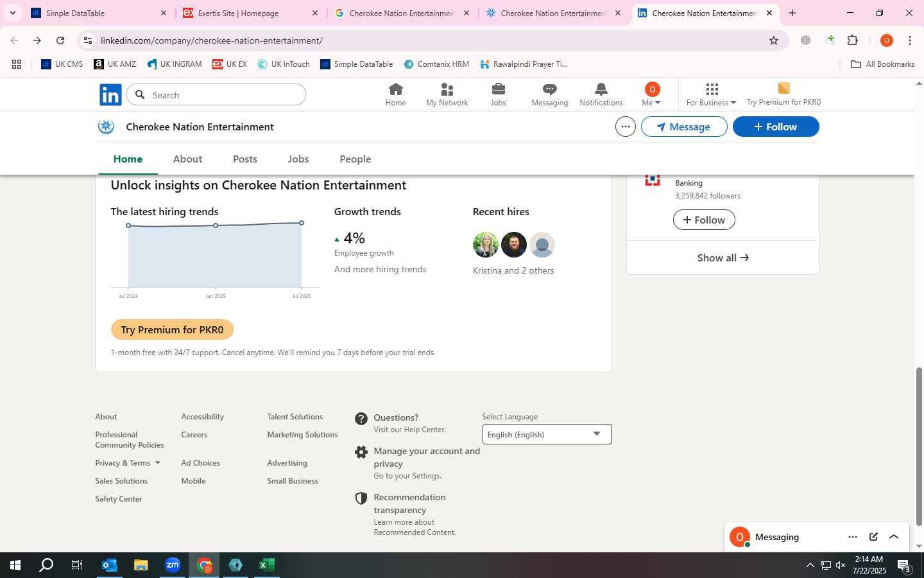The image size is (924, 578).
Task: Click Show all link
Action: [723, 258]
